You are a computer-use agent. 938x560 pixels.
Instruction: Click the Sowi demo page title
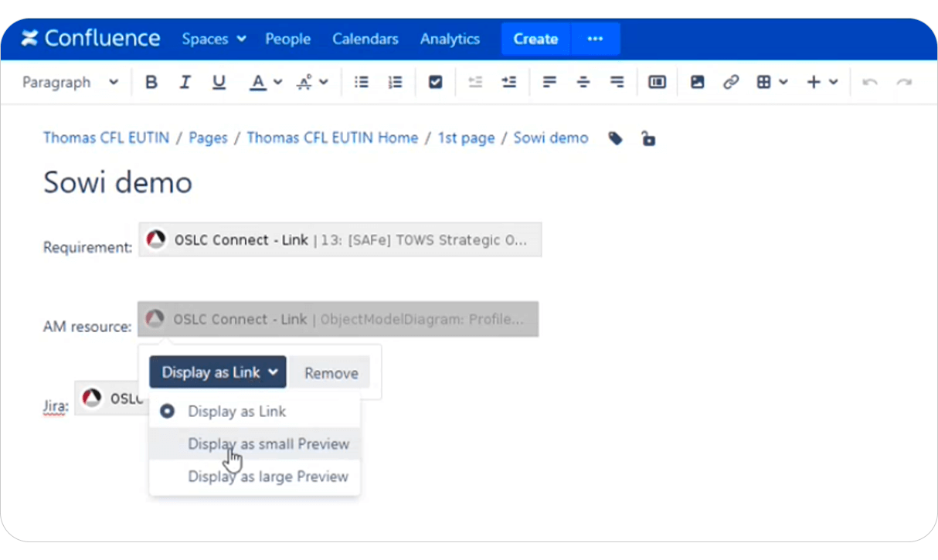tap(117, 183)
